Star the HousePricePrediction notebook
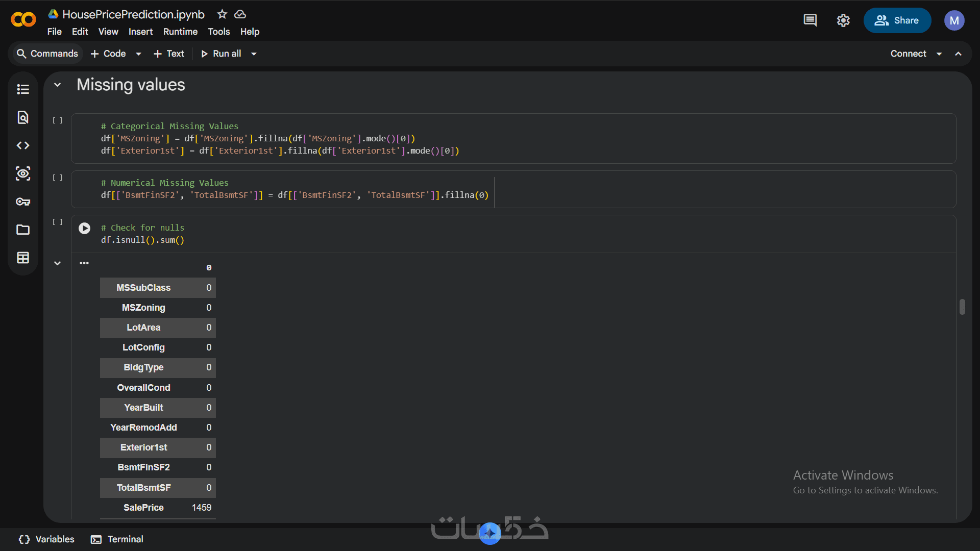 [x=222, y=14]
